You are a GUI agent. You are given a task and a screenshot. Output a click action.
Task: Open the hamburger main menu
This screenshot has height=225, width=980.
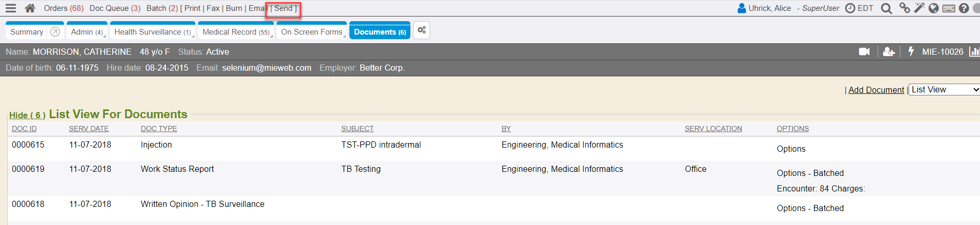pyautogui.click(x=10, y=8)
